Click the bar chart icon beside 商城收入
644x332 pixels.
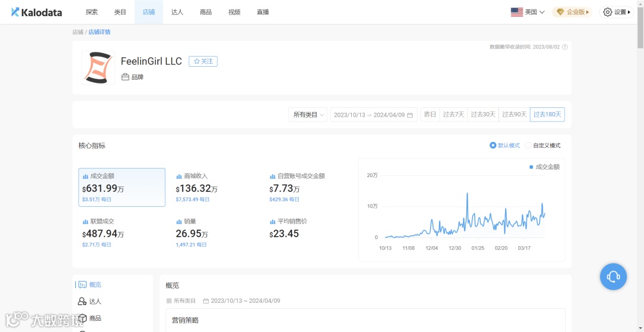(179, 176)
